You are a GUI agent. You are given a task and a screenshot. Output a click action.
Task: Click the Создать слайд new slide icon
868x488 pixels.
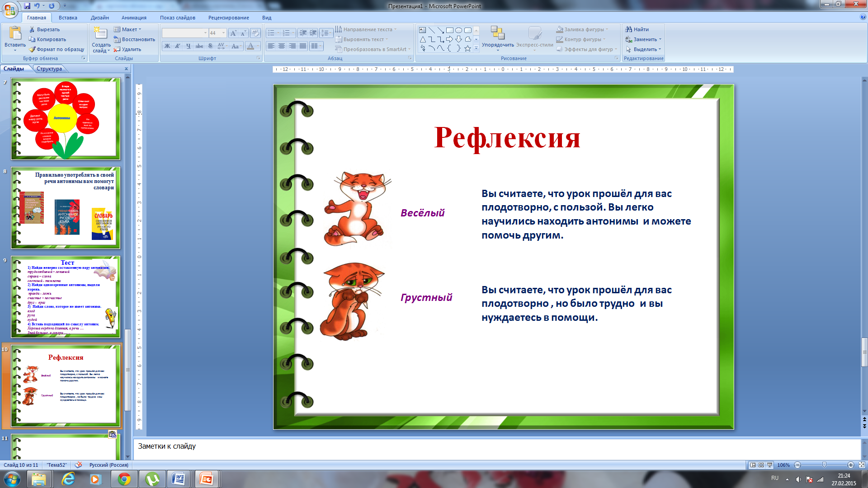[x=100, y=33]
